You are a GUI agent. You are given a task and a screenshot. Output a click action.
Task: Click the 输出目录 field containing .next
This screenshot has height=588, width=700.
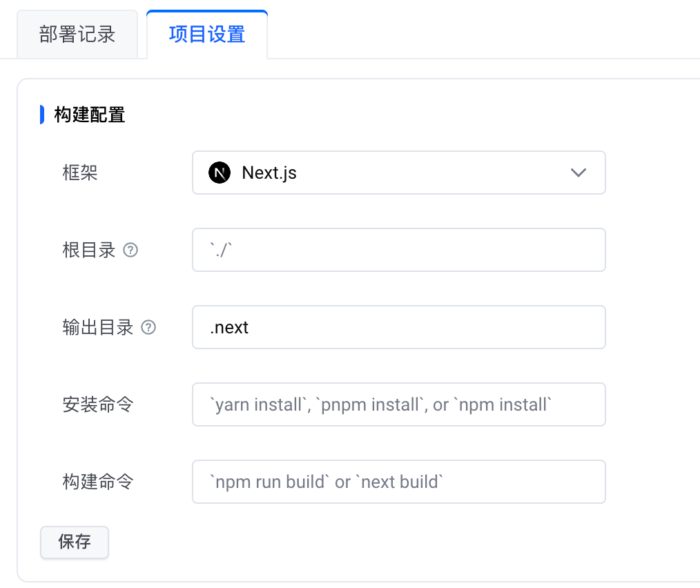pos(398,327)
